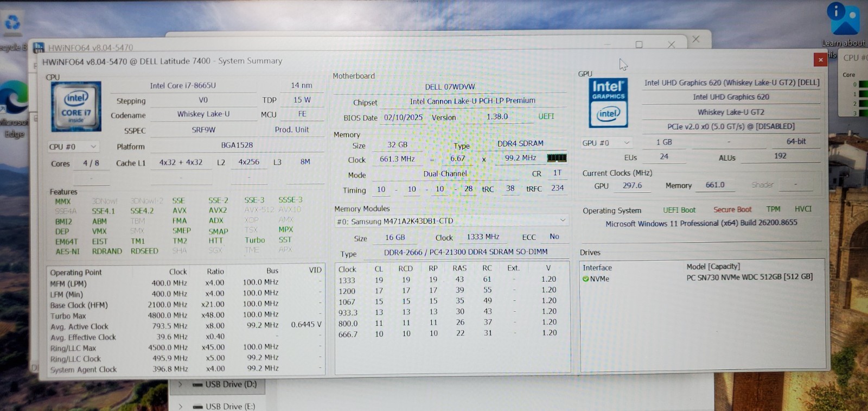This screenshot has width=868, height=411.
Task: Open the GPU #0 selector dropdown
Action: pyautogui.click(x=607, y=143)
